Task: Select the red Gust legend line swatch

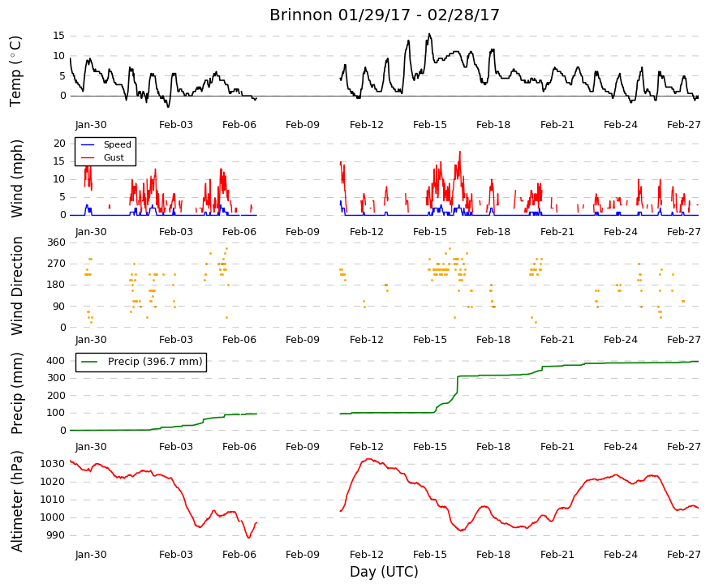Action: pos(88,158)
